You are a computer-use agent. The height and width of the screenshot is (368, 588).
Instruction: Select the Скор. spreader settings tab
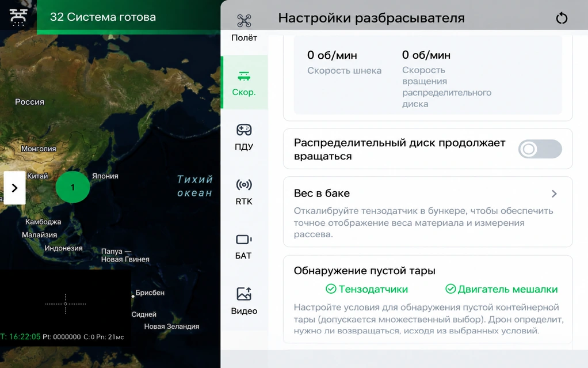pyautogui.click(x=244, y=83)
